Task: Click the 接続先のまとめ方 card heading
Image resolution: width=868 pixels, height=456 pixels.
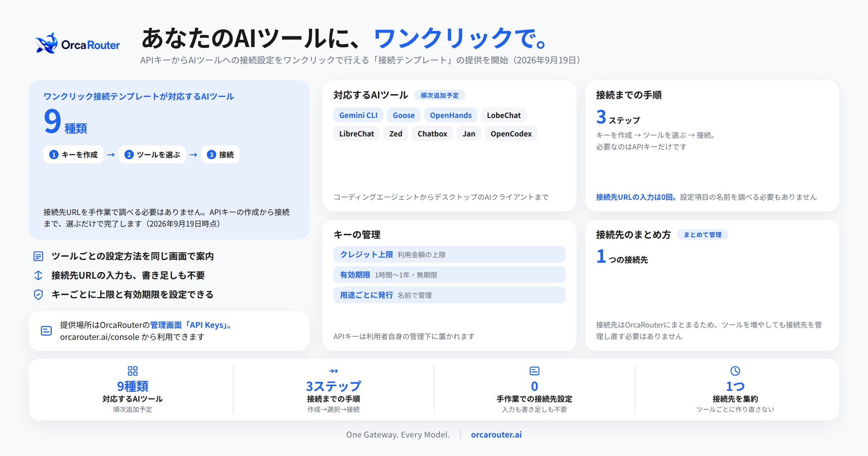Action: [633, 235]
